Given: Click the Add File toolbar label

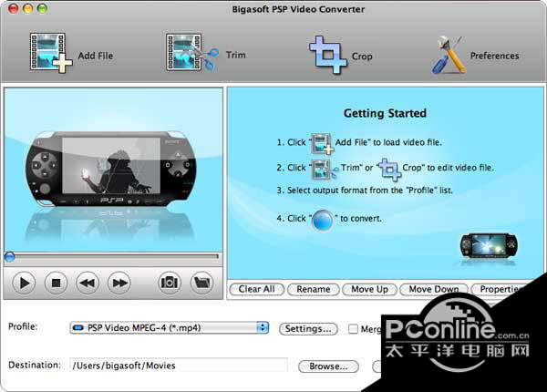Looking at the screenshot, I should [96, 56].
